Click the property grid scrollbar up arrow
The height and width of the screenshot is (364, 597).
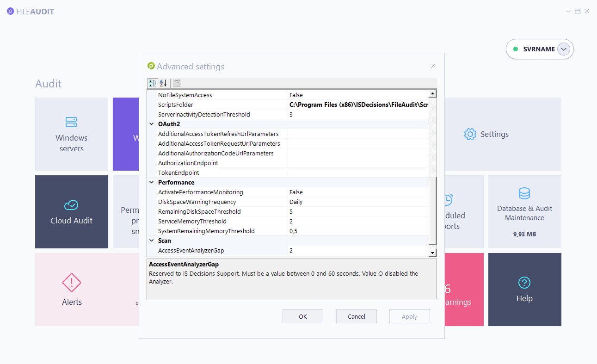click(x=432, y=94)
